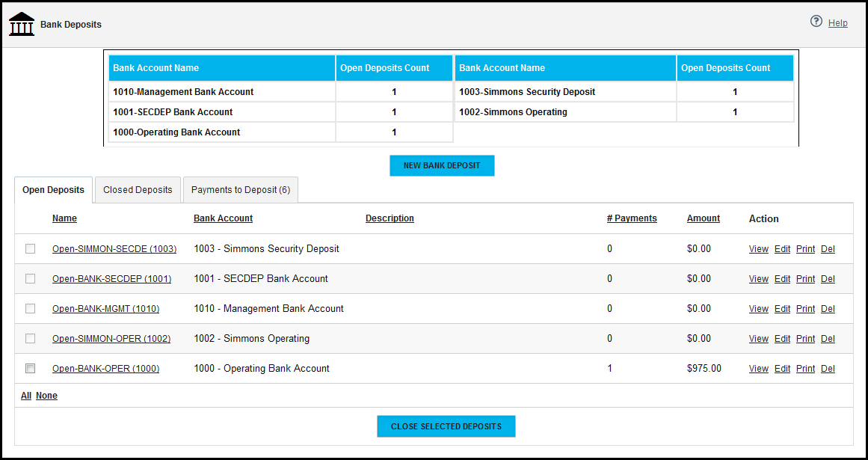View the Open-BANK-OPER (1000) deposit

pyautogui.click(x=758, y=369)
